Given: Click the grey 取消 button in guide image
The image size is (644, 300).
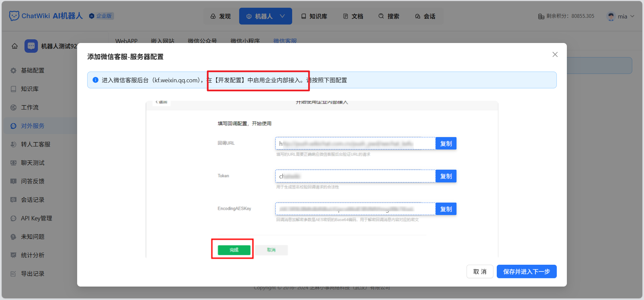Looking at the screenshot, I should pos(271,250).
